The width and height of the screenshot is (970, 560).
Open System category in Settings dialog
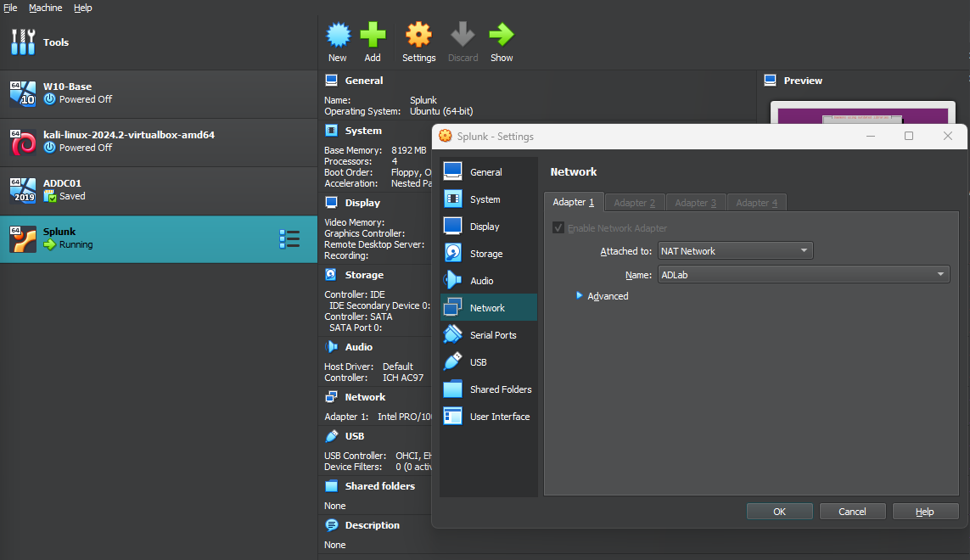tap(488, 199)
